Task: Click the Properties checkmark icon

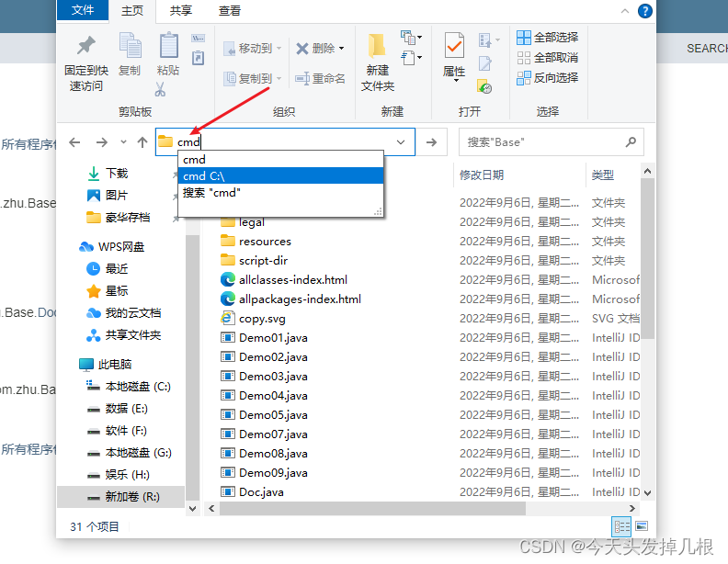Action: 454,46
